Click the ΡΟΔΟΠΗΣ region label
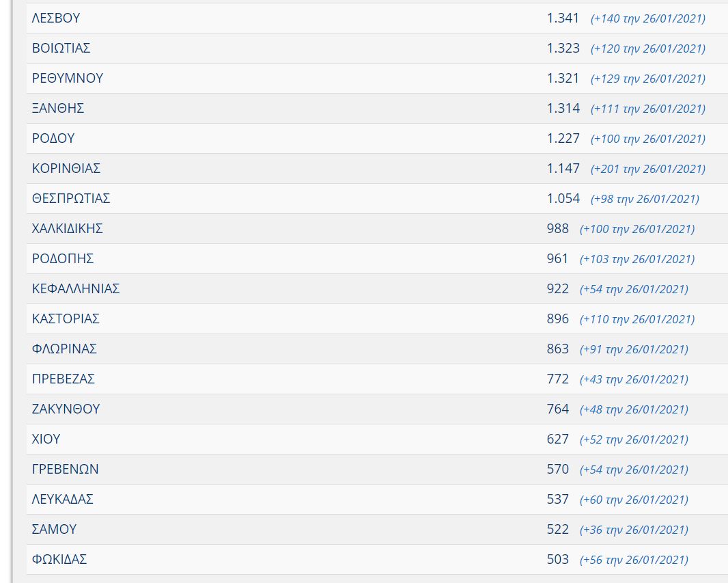The height and width of the screenshot is (583, 728). (x=63, y=259)
